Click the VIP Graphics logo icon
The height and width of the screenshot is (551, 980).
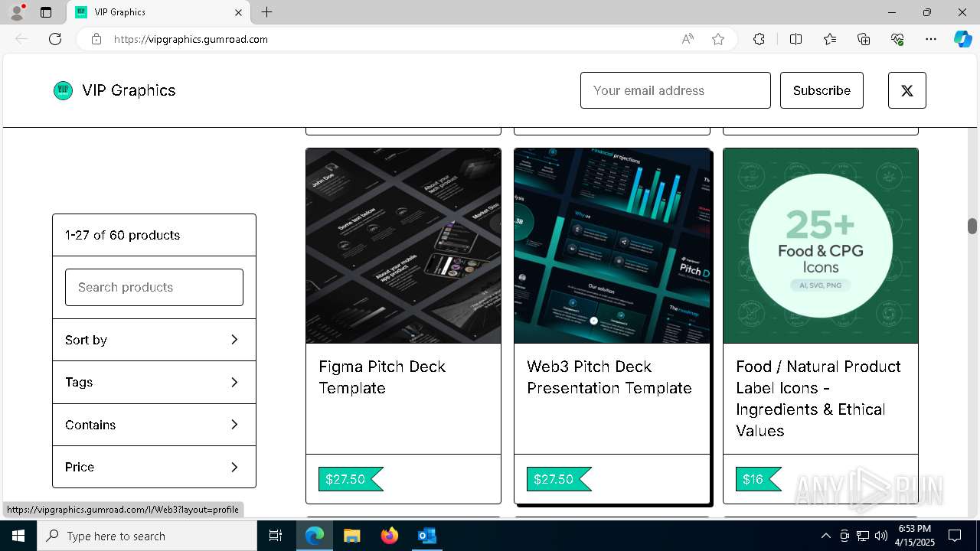coord(63,90)
